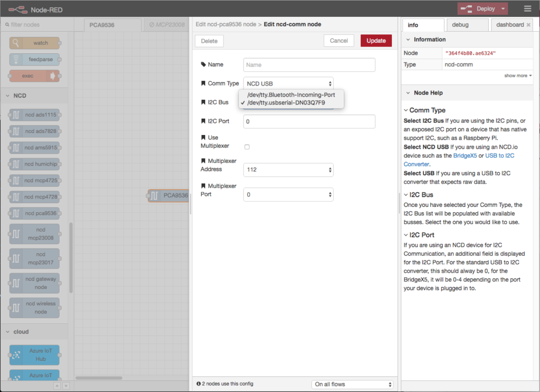Choose the ncd gateway node
This screenshot has height=392, width=540.
pos(35,283)
